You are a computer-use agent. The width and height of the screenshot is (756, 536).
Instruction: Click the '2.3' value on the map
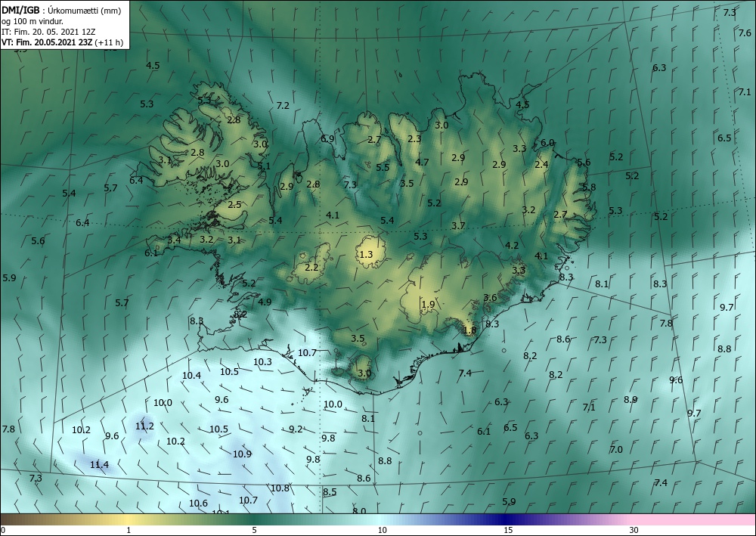pyautogui.click(x=414, y=139)
